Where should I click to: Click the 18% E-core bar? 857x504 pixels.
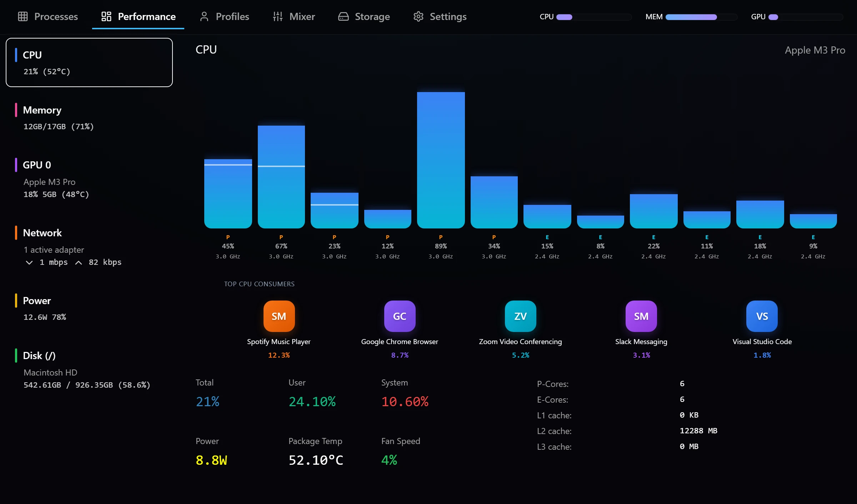(760, 214)
